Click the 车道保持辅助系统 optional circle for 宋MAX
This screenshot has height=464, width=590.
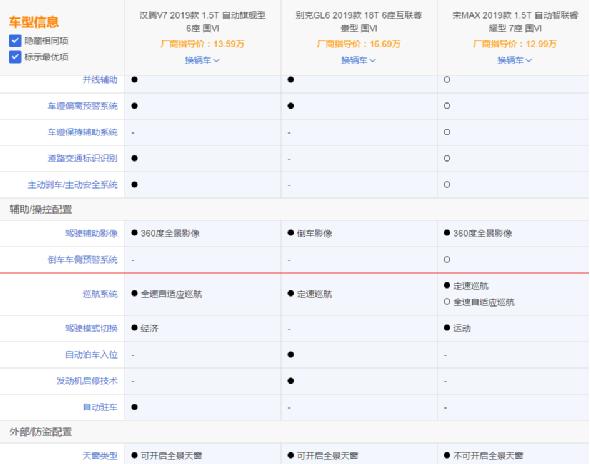click(x=447, y=132)
